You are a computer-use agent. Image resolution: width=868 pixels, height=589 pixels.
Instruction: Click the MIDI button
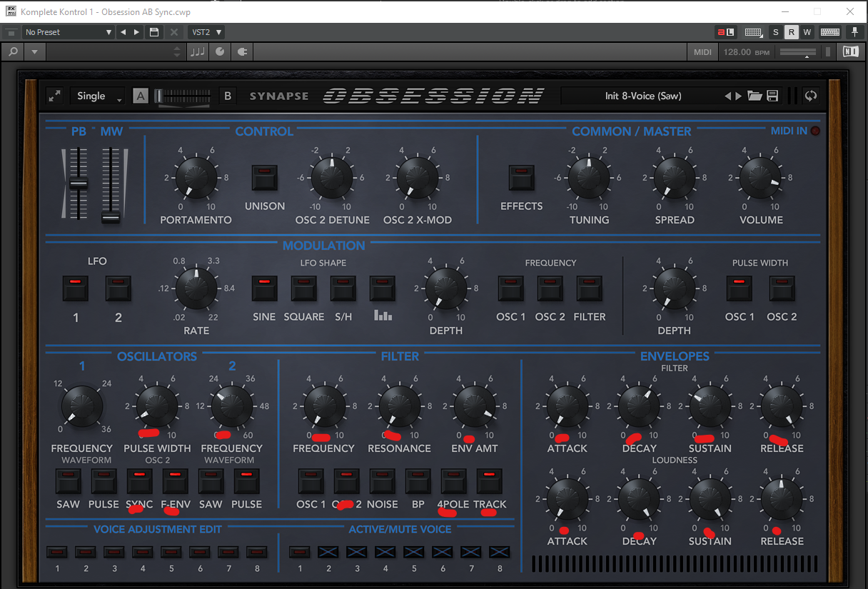703,52
